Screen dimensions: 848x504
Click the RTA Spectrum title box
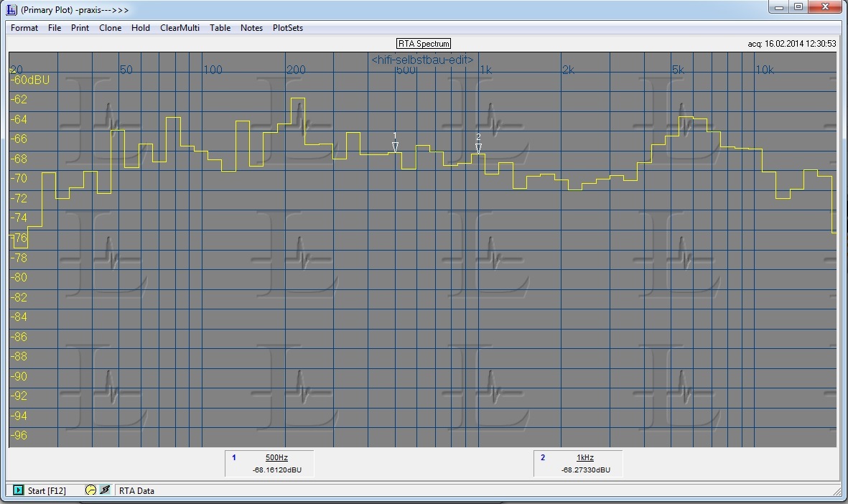coord(424,44)
